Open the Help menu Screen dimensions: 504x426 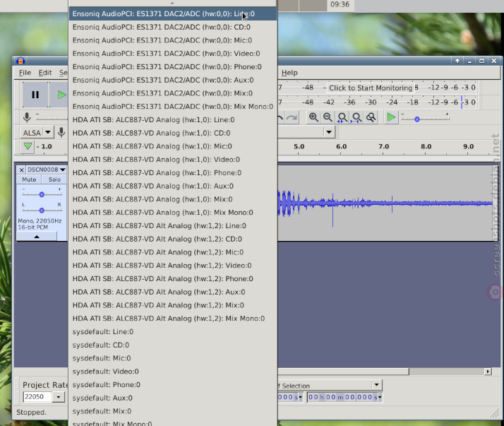(x=289, y=73)
